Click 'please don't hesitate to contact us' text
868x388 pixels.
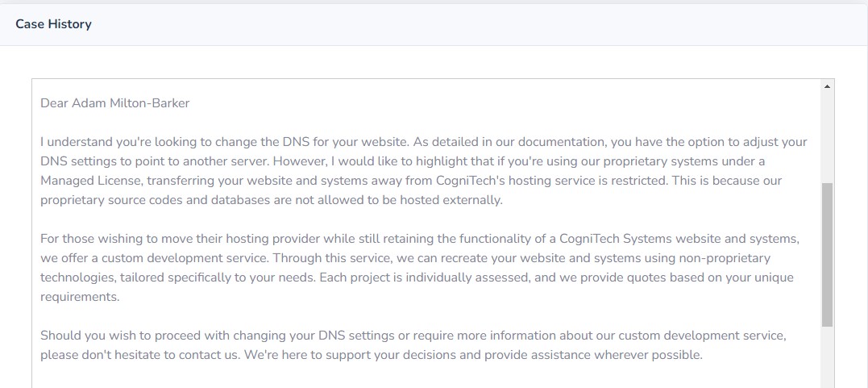click(x=139, y=355)
